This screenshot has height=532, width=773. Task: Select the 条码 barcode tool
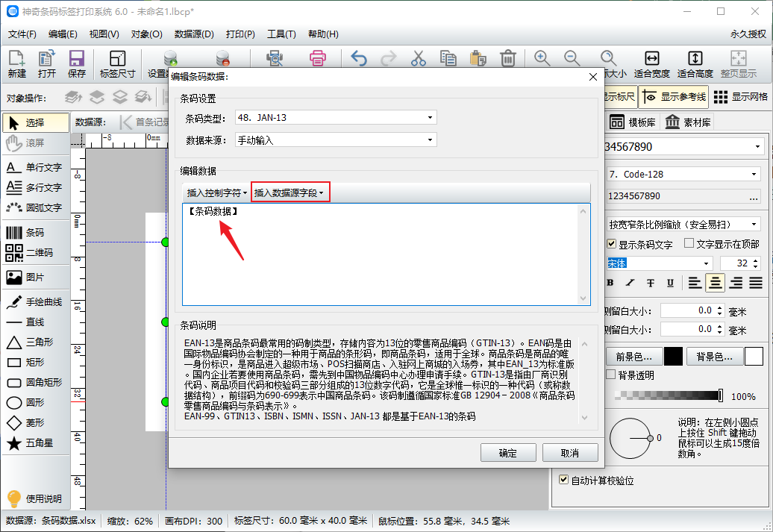coord(34,233)
